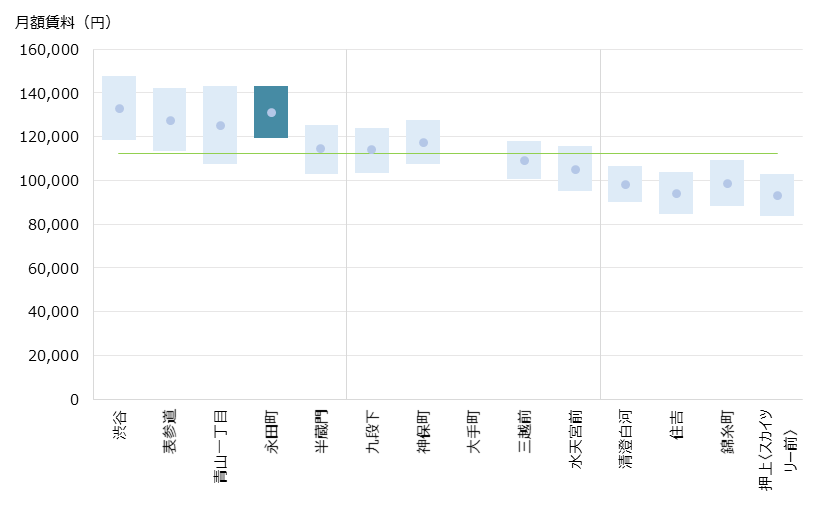Click the 三越前 median dot
This screenshot has height=510, width=820.
tap(524, 160)
